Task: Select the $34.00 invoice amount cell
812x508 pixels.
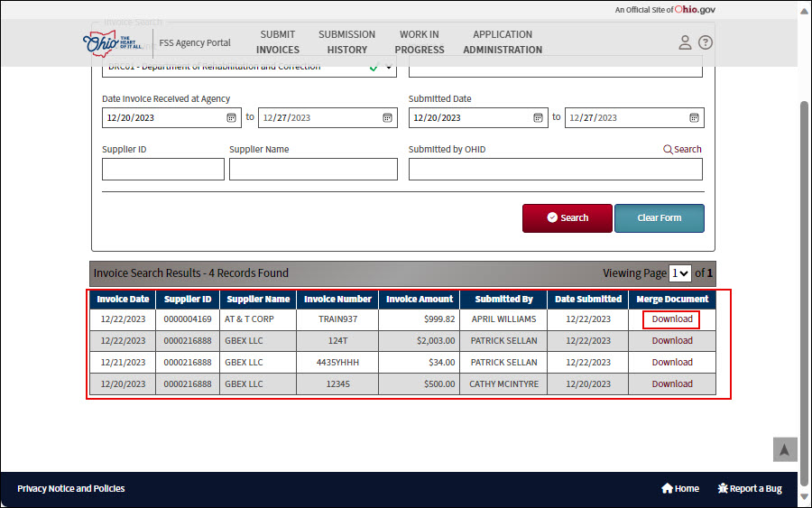Action: click(x=420, y=363)
